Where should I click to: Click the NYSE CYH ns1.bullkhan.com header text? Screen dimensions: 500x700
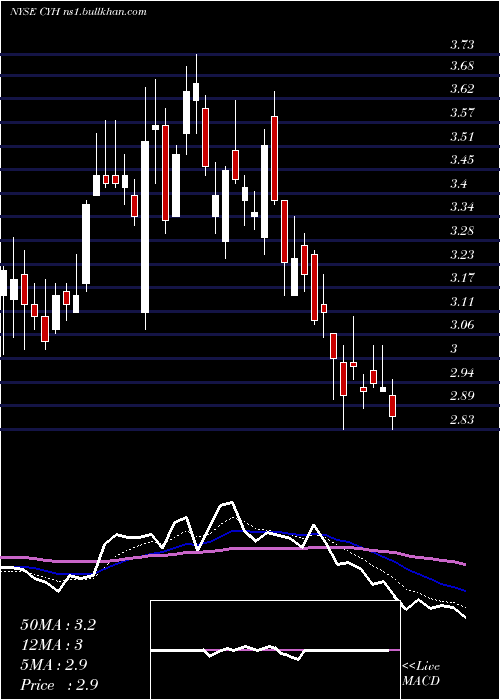(x=78, y=12)
